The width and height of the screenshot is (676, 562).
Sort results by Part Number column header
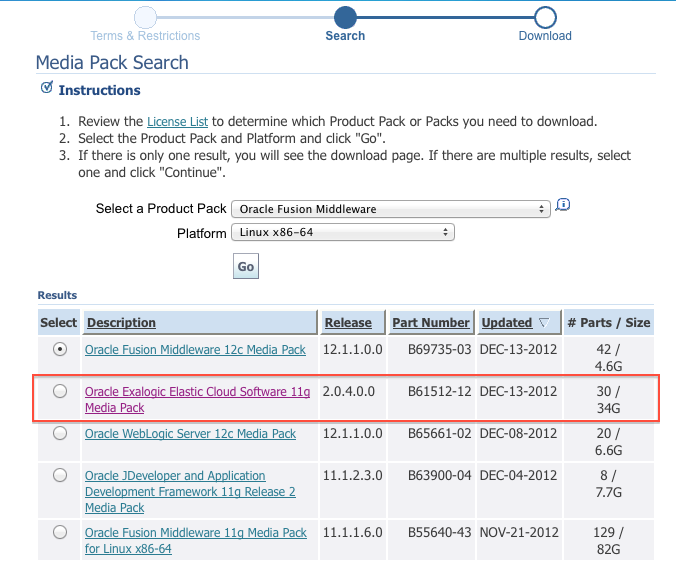point(431,322)
